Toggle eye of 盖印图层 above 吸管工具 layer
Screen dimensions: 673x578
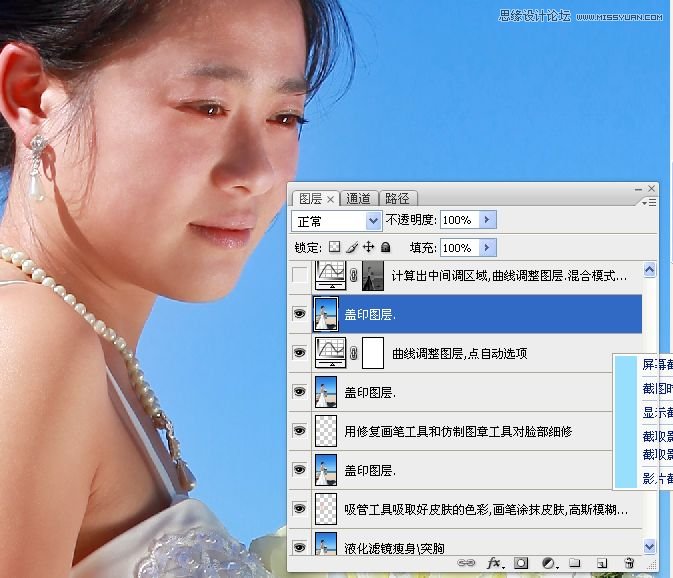[300, 470]
